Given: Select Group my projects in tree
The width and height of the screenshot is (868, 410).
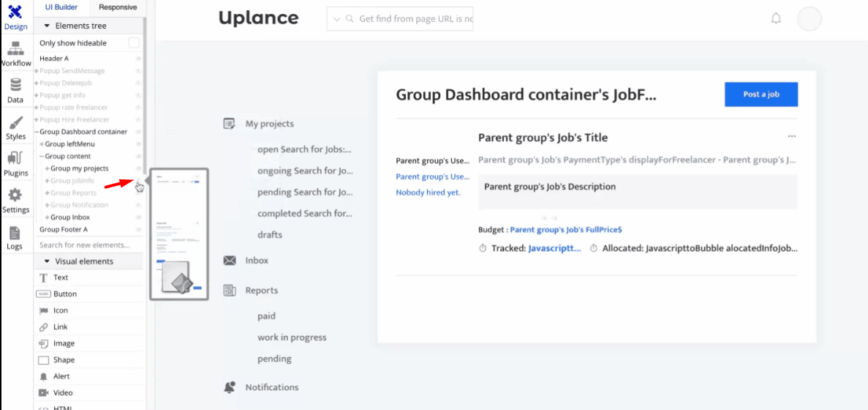Looking at the screenshot, I should pos(79,168).
